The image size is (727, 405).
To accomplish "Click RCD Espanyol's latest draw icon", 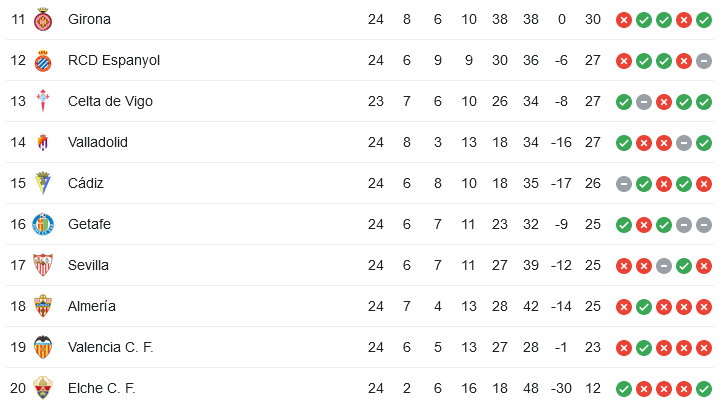I will tap(704, 61).
